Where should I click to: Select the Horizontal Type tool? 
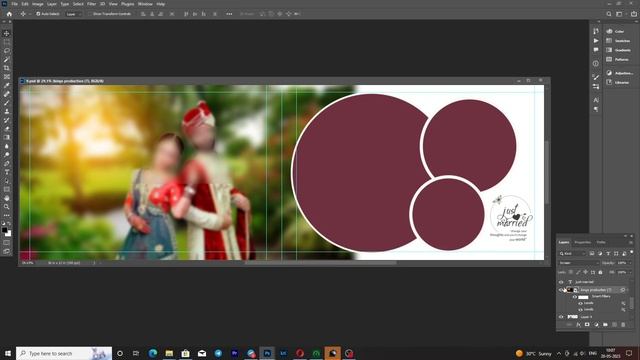pyautogui.click(x=7, y=172)
